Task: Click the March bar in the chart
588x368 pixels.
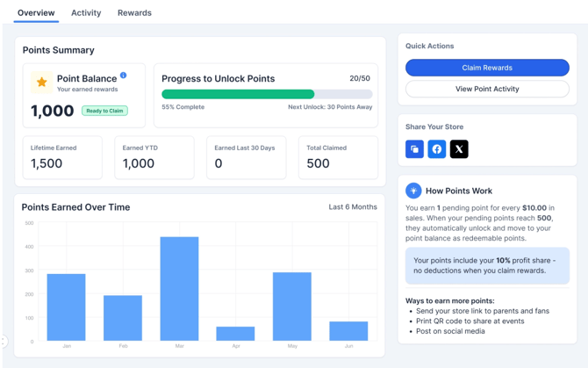Action: (179, 288)
